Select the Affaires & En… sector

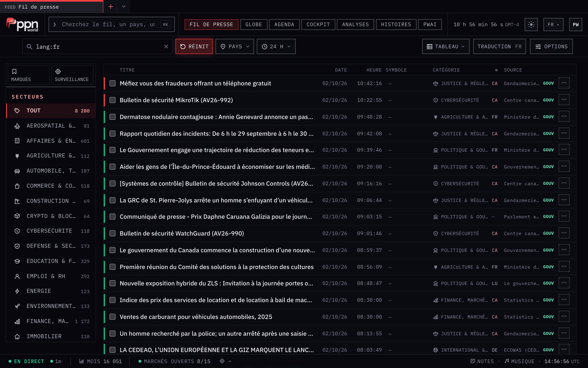51,141
